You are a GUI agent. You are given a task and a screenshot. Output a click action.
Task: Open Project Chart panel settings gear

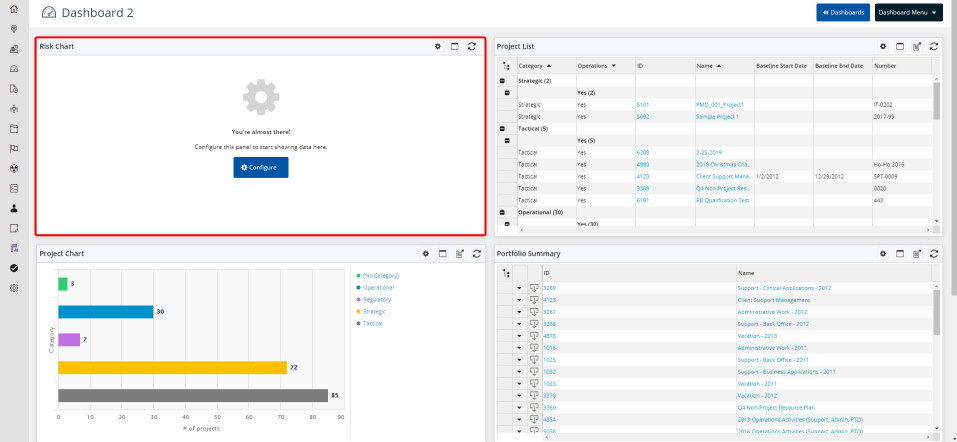coord(425,254)
